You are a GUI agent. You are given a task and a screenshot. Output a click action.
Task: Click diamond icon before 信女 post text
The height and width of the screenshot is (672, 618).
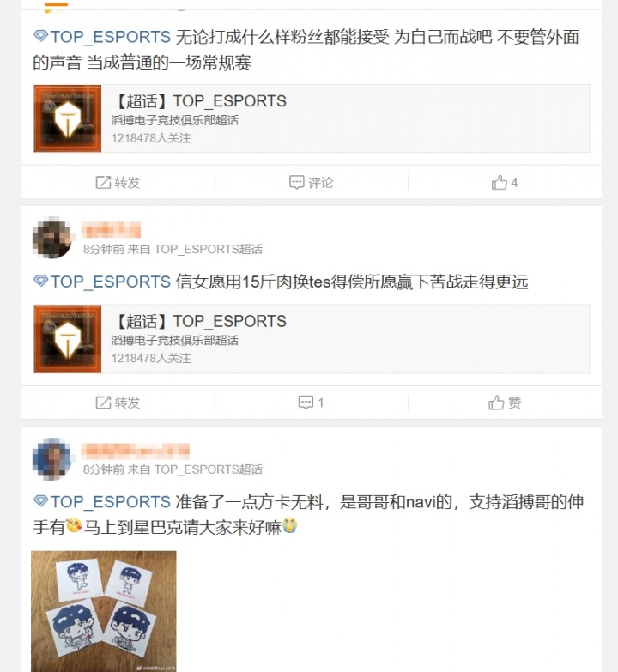click(40, 282)
